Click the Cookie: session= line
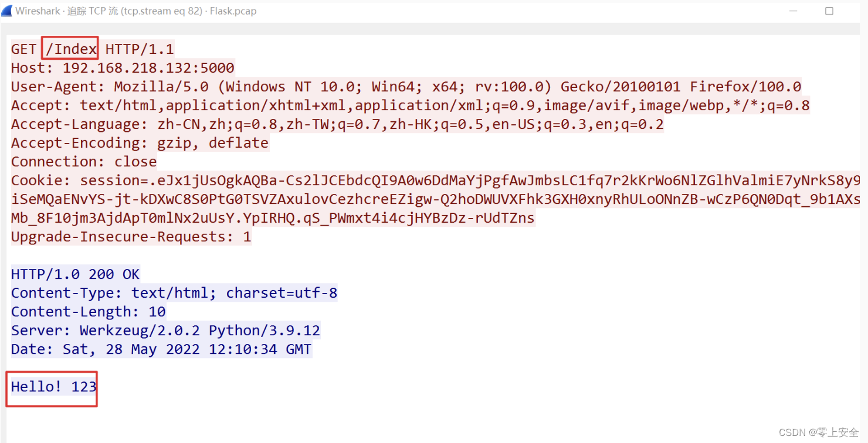The height and width of the screenshot is (443, 868). pos(435,180)
